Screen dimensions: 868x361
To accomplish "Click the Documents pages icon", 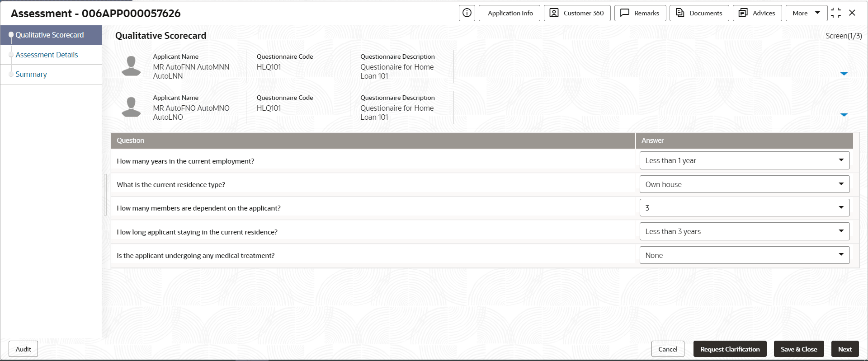I will [x=680, y=13].
